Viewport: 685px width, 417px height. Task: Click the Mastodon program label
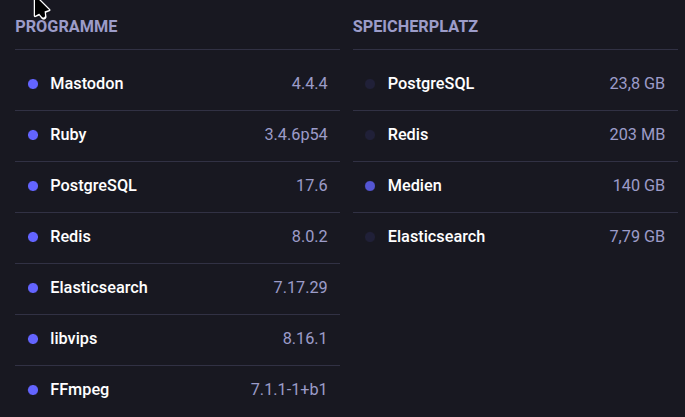[x=87, y=83]
